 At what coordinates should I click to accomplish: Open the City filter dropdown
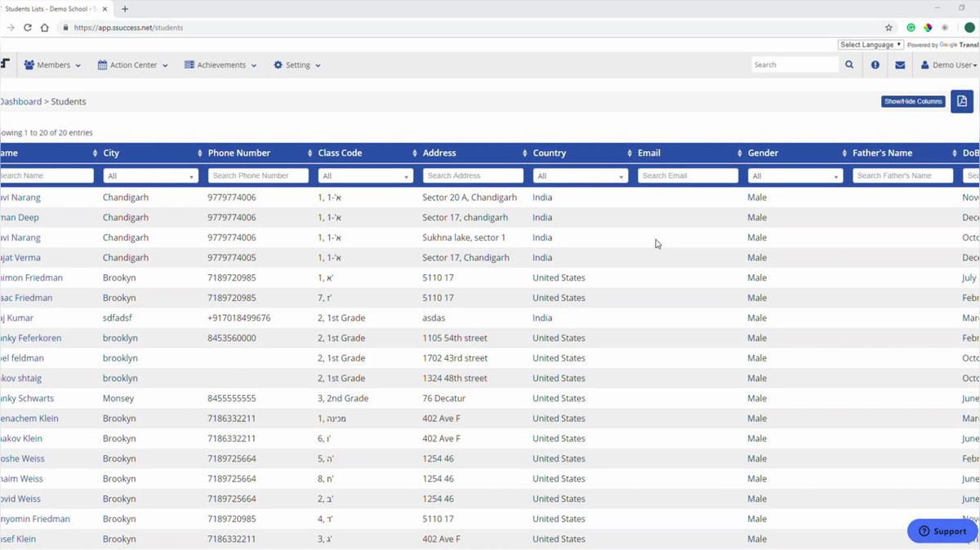[x=151, y=175]
